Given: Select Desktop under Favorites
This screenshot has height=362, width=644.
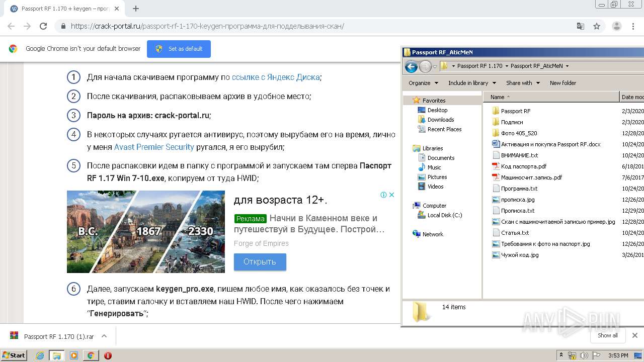Looking at the screenshot, I should [432, 110].
